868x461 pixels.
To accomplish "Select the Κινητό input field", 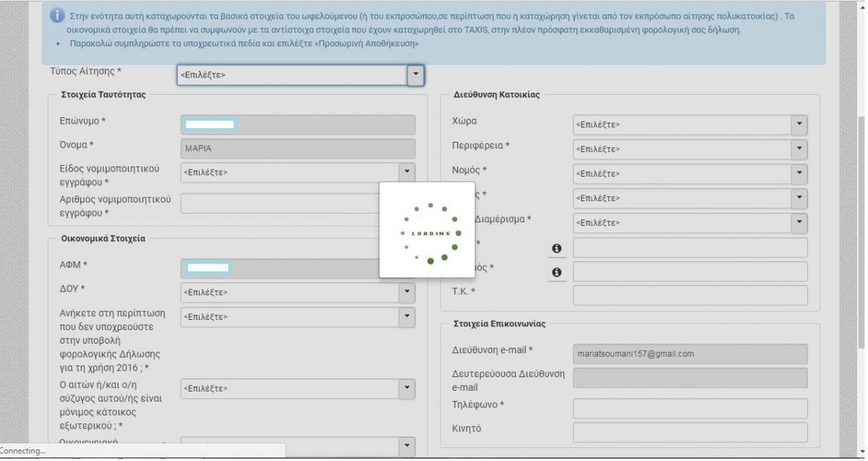I will tap(690, 432).
